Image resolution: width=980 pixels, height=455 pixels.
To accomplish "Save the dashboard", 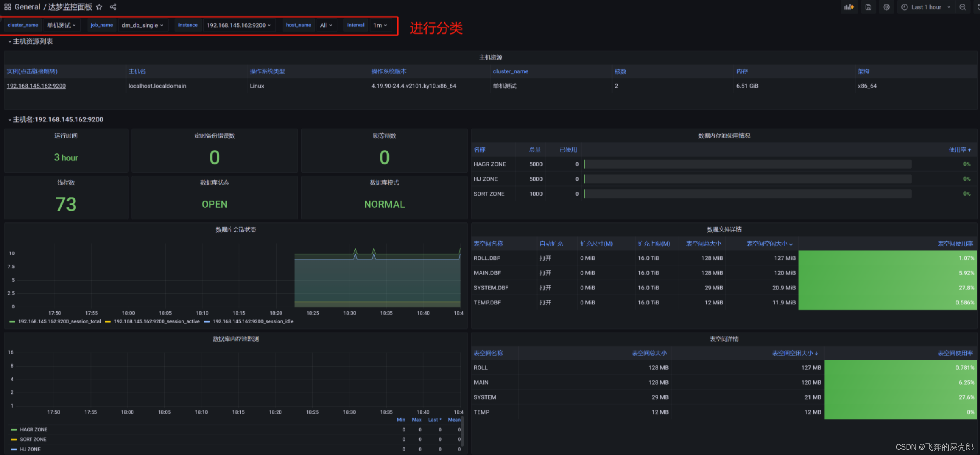I will pyautogui.click(x=868, y=7).
